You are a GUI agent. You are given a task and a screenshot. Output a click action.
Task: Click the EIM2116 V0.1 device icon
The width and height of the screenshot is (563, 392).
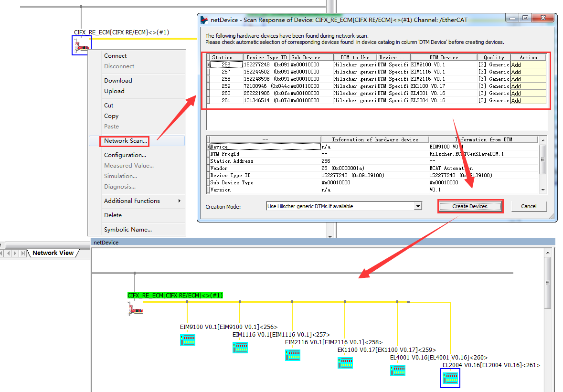tap(293, 355)
